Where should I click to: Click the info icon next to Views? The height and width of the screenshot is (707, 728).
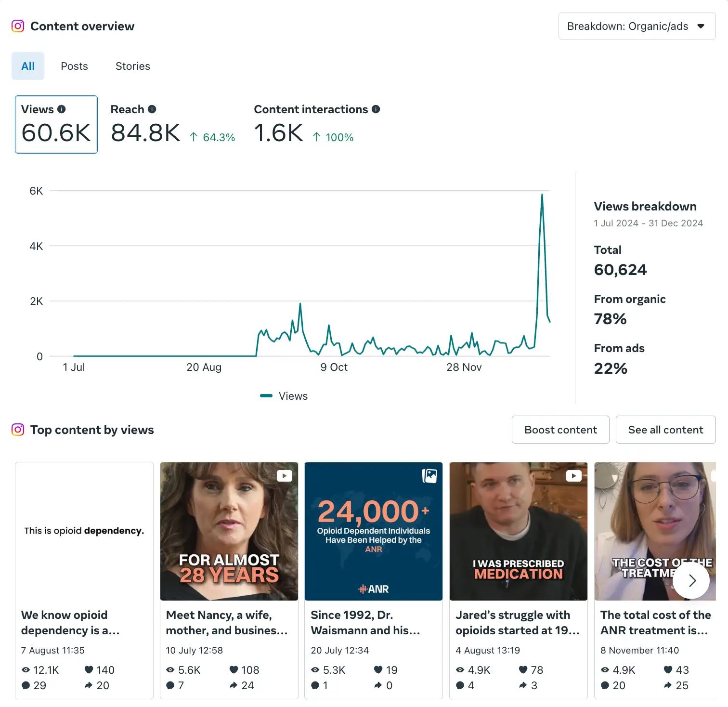click(62, 109)
